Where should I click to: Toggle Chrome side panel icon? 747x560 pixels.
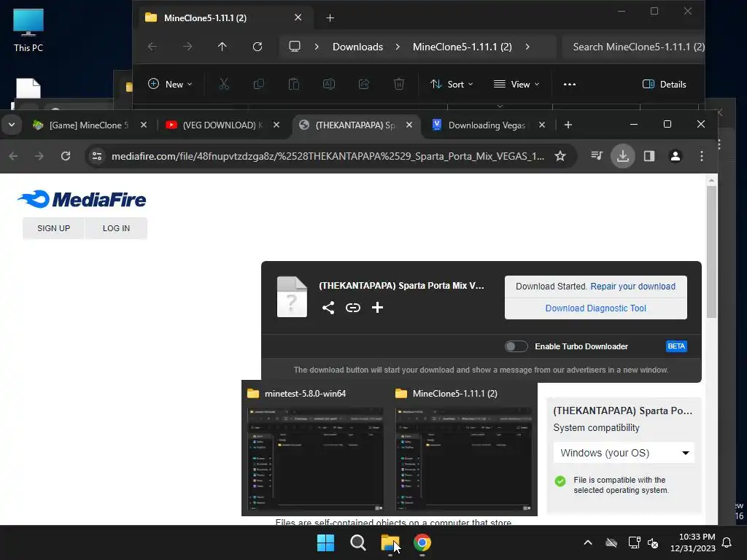[649, 156]
